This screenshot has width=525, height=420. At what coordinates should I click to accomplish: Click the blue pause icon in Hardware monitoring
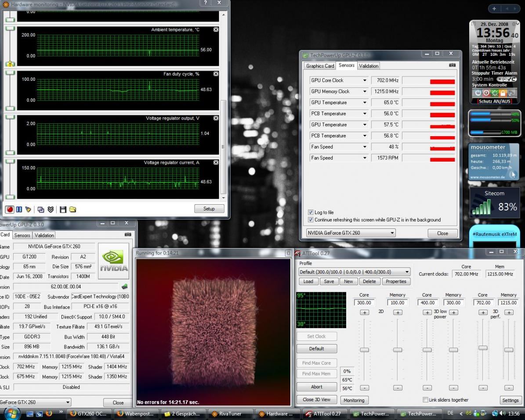coord(19,209)
